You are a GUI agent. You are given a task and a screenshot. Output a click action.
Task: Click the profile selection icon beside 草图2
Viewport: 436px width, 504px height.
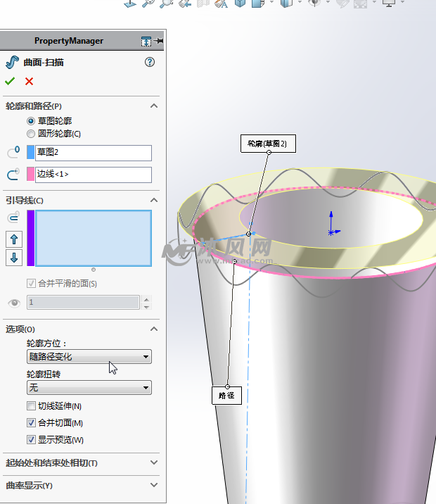13,152
